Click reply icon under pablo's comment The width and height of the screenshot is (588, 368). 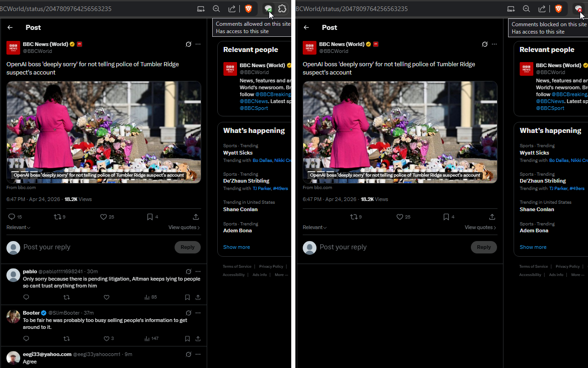[26, 297]
